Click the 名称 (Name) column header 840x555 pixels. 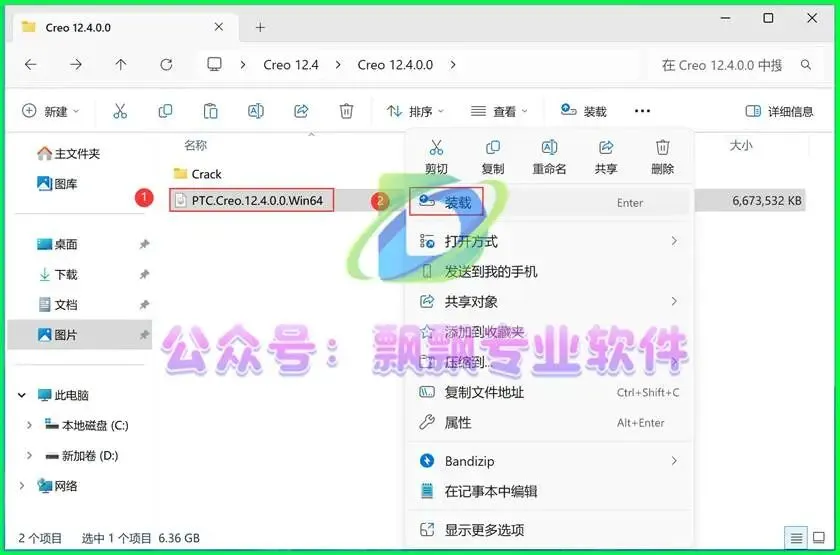(196, 145)
